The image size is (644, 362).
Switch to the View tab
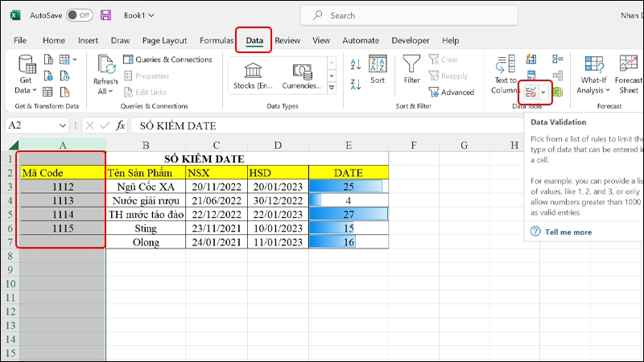click(x=320, y=40)
